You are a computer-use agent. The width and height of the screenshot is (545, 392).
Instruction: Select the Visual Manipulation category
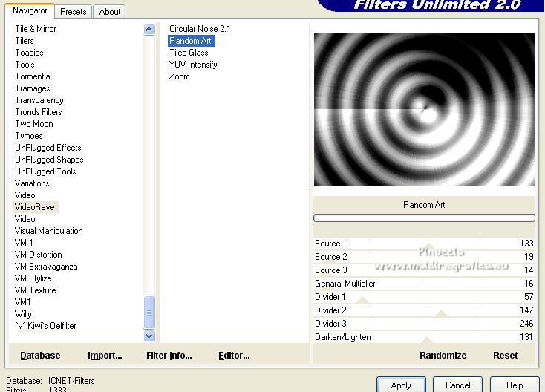(49, 231)
